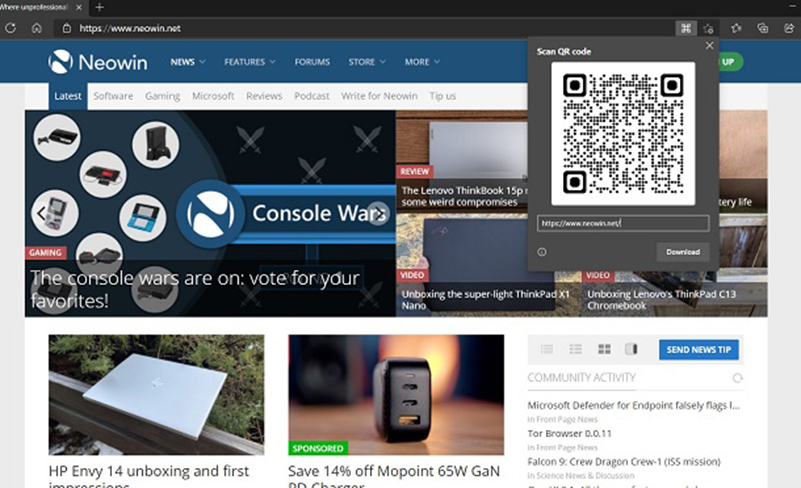Open the Lenovo ThinkBook 15p review

click(462, 196)
